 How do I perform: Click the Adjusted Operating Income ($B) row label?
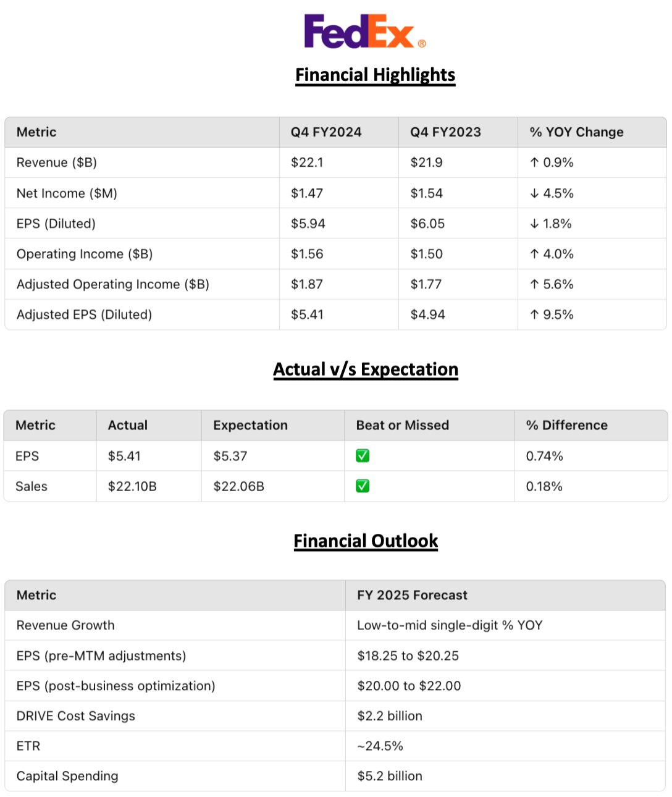pos(113,284)
